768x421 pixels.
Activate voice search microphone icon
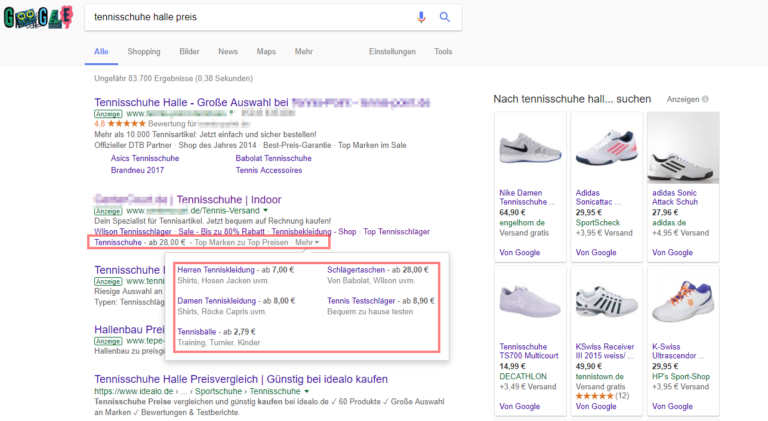pyautogui.click(x=421, y=17)
